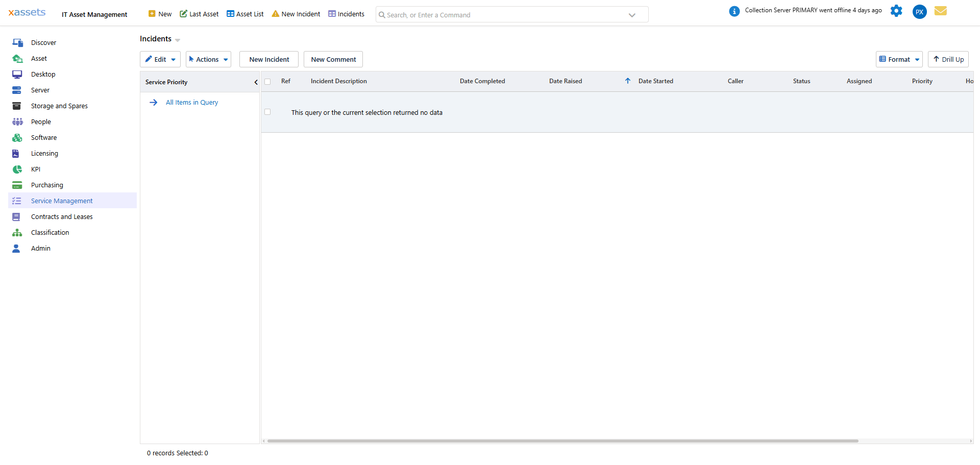Viewport: 980px width, 465px height.
Task: Open the Asset List menu item
Action: [245, 14]
